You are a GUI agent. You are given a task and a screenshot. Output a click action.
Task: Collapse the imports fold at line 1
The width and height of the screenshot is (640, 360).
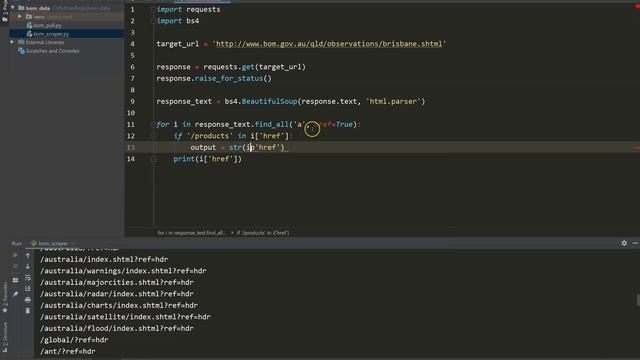tap(153, 9)
